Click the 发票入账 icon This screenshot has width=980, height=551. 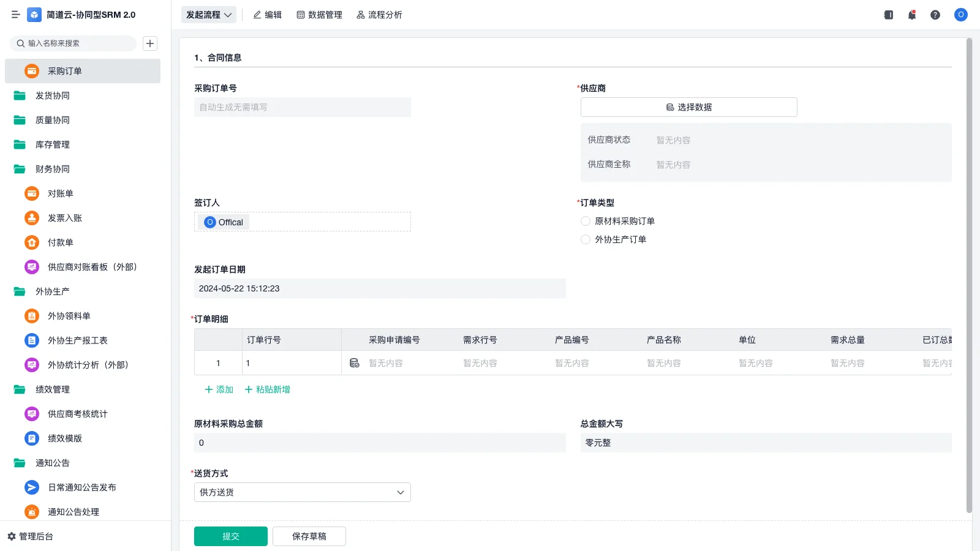[x=32, y=218]
